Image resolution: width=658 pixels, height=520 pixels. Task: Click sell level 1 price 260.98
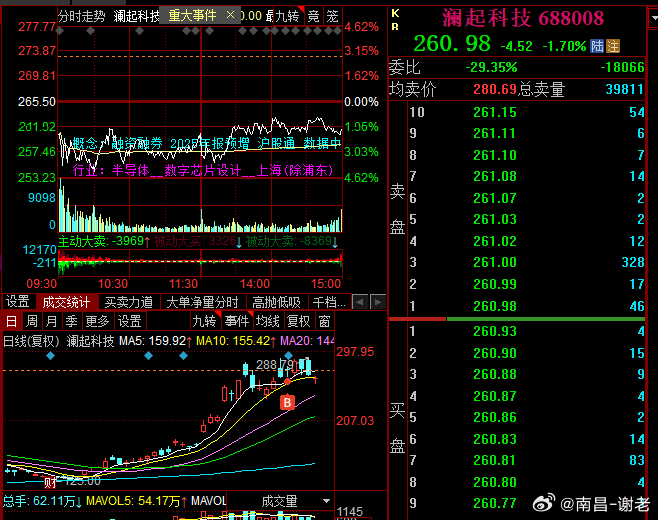(x=495, y=306)
